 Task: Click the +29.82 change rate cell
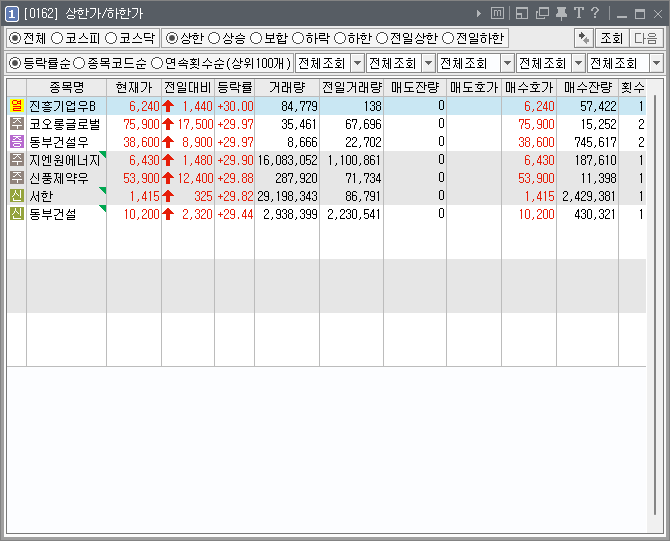click(235, 196)
